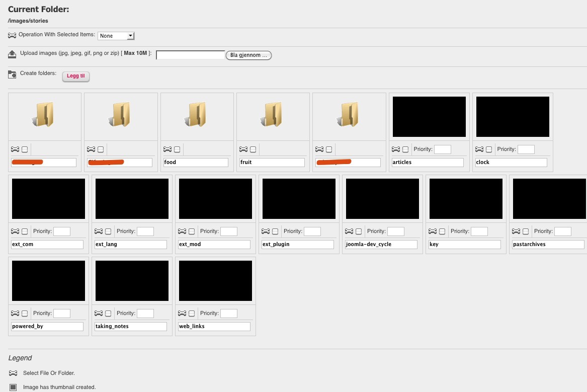Click the select icon in the ext_lang card
The height and width of the screenshot is (392, 587).
(99, 231)
